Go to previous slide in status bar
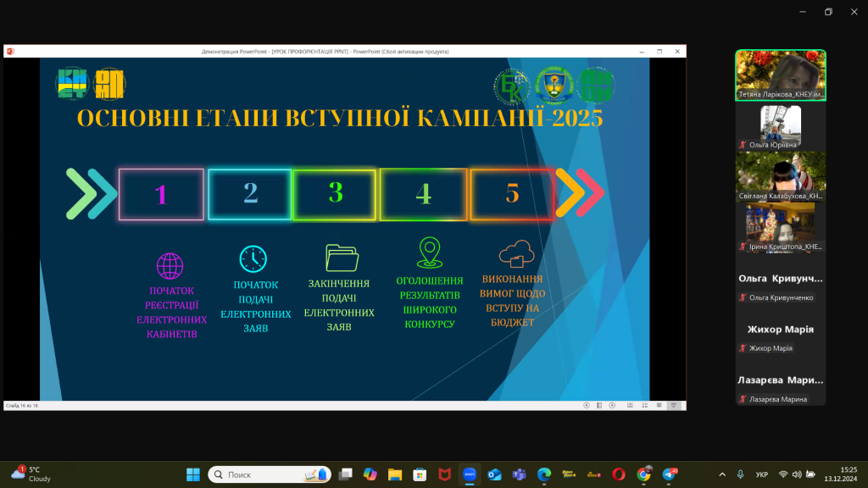 point(587,406)
